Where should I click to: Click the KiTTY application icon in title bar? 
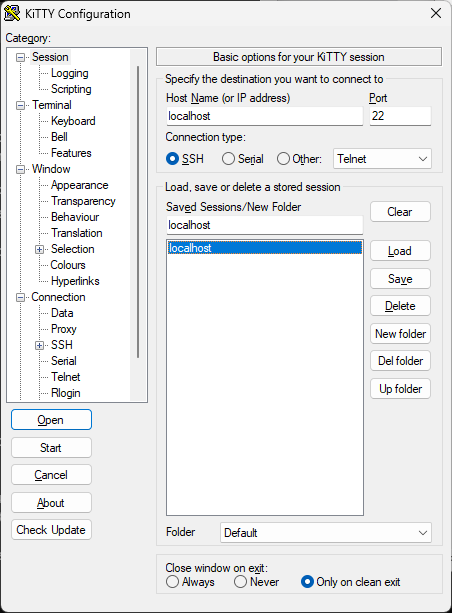point(12,13)
